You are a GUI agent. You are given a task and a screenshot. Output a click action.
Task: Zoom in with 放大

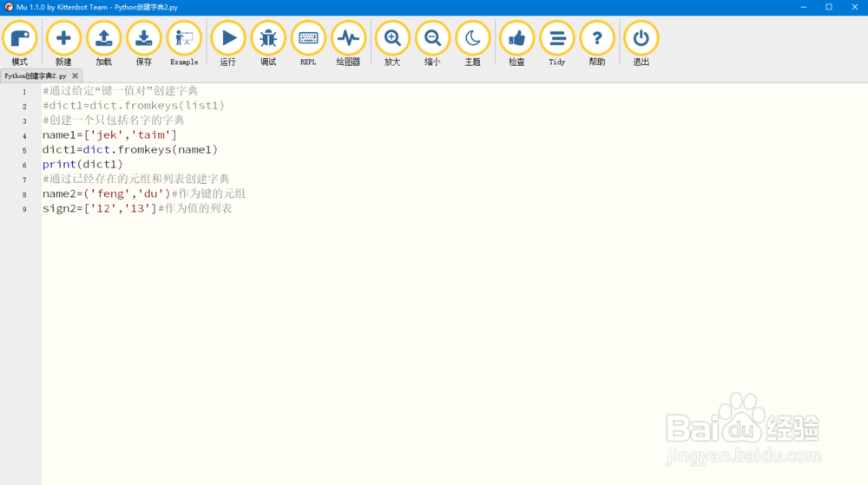[x=392, y=43]
